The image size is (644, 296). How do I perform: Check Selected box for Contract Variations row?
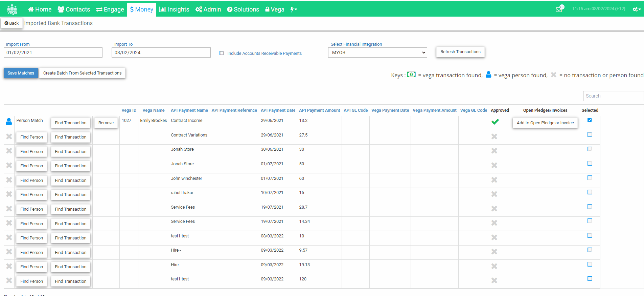coord(590,134)
